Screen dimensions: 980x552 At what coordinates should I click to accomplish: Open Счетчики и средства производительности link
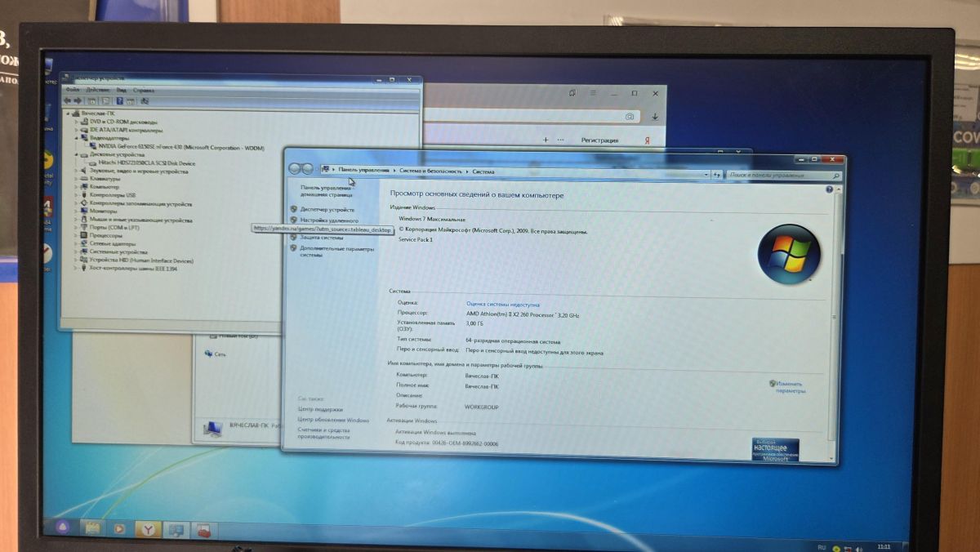point(323,433)
